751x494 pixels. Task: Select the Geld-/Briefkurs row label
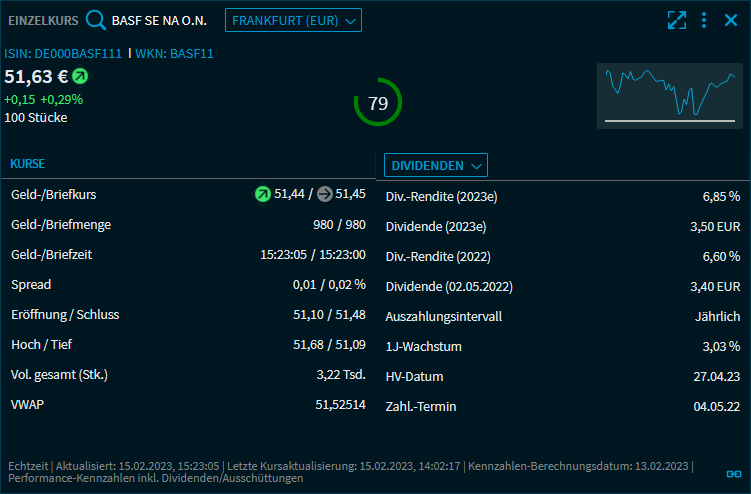click(53, 194)
